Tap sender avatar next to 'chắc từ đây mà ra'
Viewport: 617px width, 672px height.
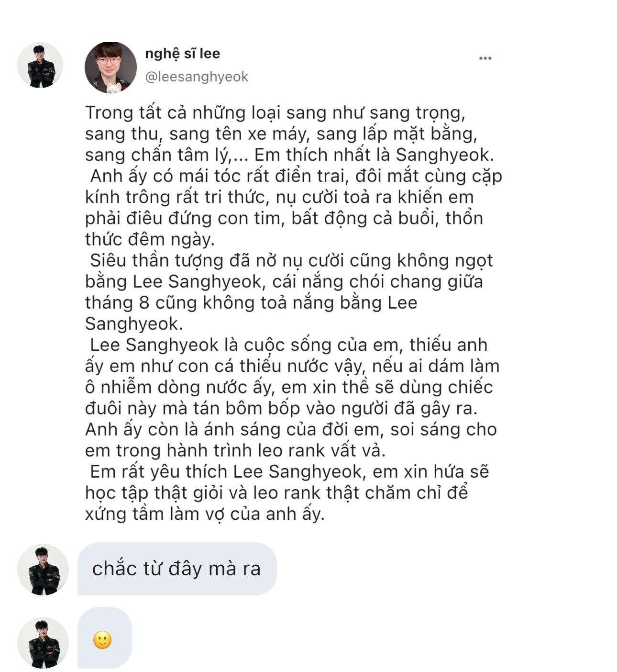[43, 570]
